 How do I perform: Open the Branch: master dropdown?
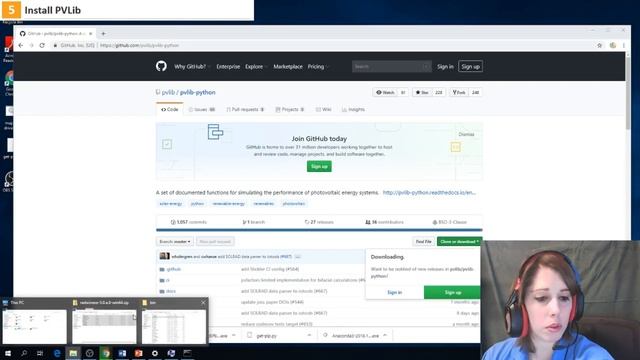click(175, 242)
